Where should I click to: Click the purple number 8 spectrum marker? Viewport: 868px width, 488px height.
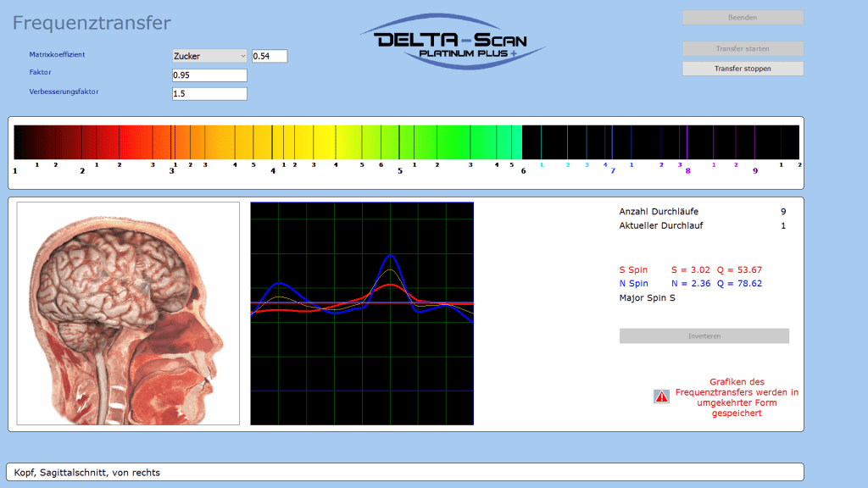pos(687,171)
